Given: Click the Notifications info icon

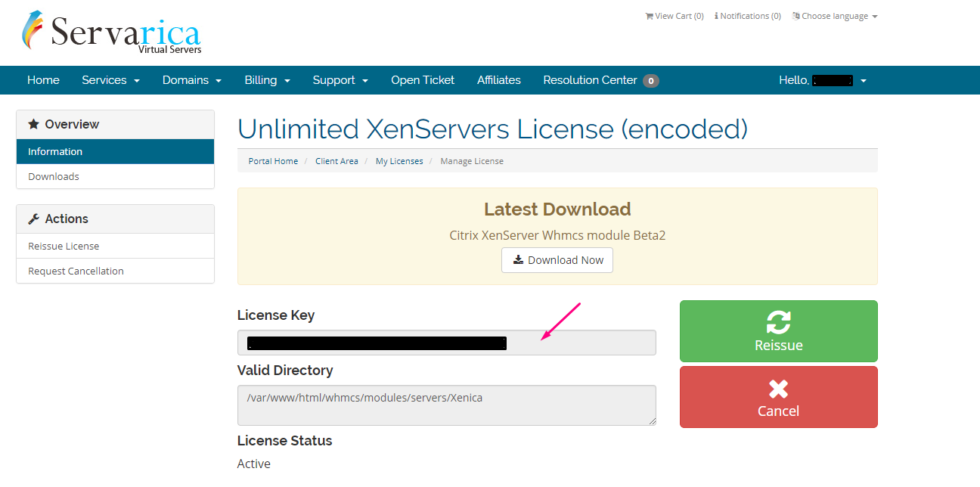Looking at the screenshot, I should [716, 16].
